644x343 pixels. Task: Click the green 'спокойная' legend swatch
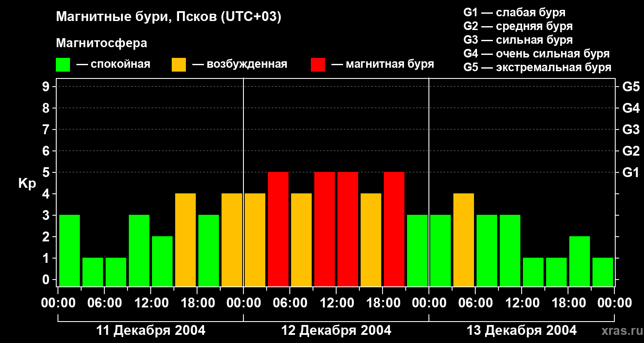click(63, 65)
